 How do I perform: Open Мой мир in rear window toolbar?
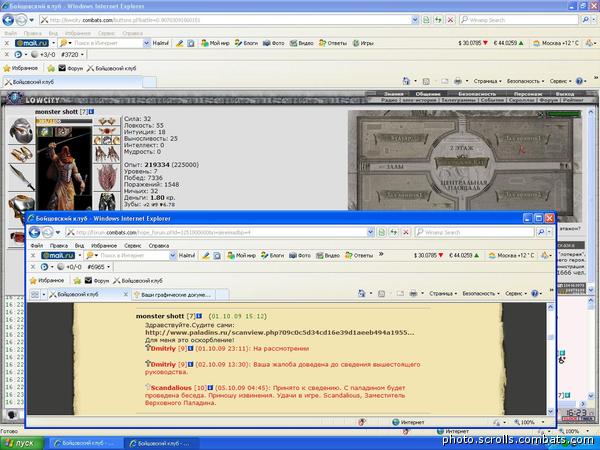point(215,43)
